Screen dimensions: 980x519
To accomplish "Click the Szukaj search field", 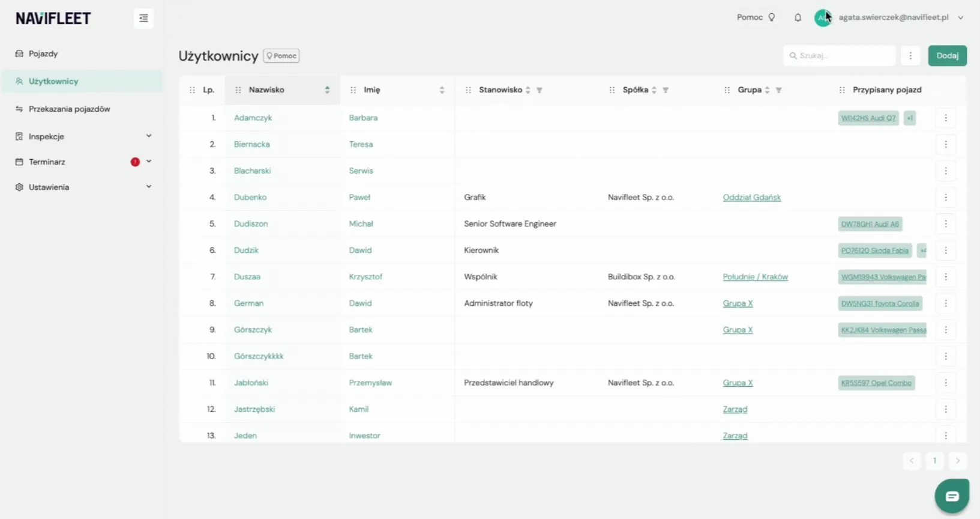I will pos(840,56).
